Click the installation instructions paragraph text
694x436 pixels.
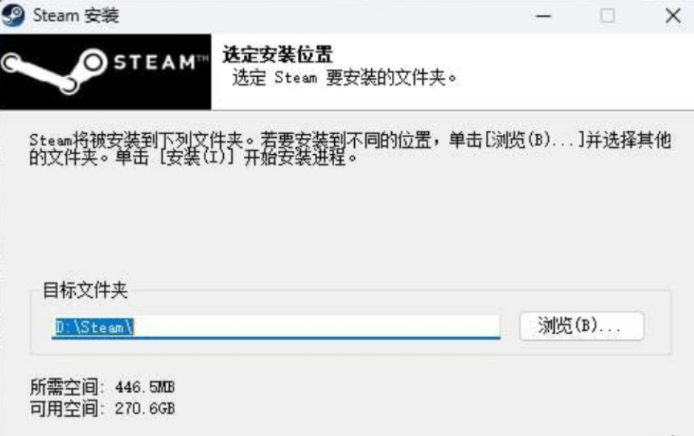(350, 149)
